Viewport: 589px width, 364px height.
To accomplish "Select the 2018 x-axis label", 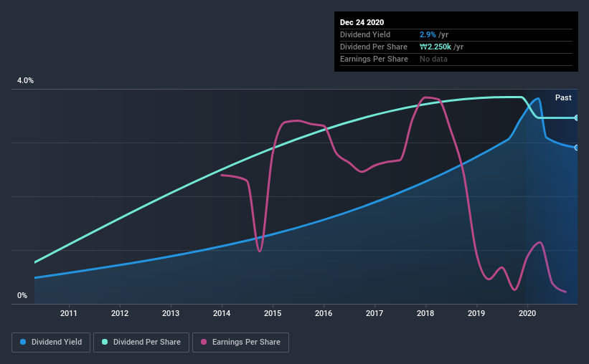I will coord(425,313).
